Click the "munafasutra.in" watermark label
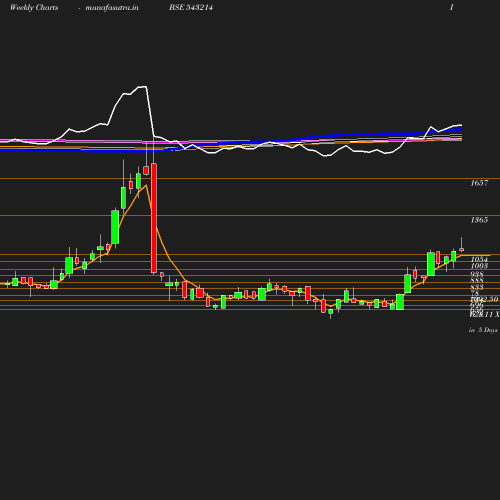The image size is (500, 500). pyautogui.click(x=112, y=7)
